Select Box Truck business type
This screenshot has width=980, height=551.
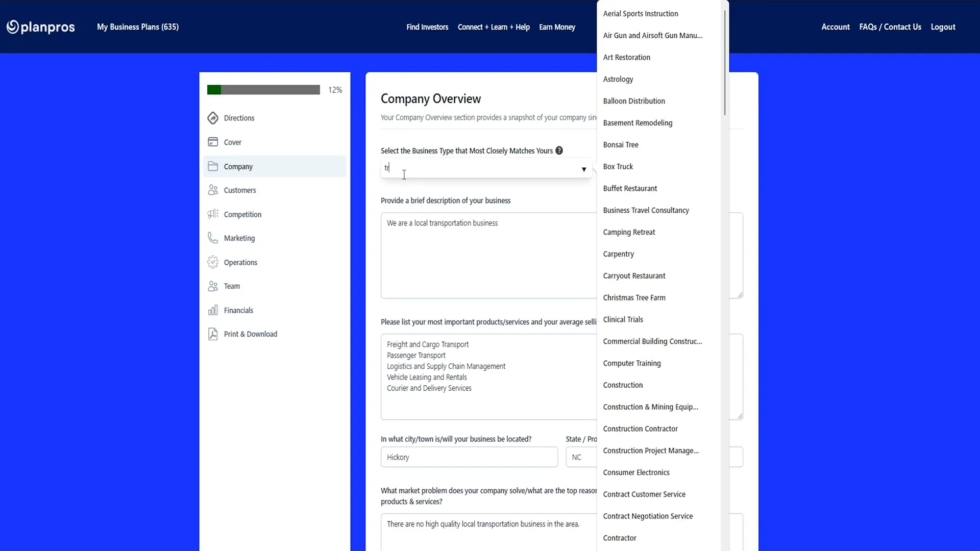pyautogui.click(x=658, y=167)
